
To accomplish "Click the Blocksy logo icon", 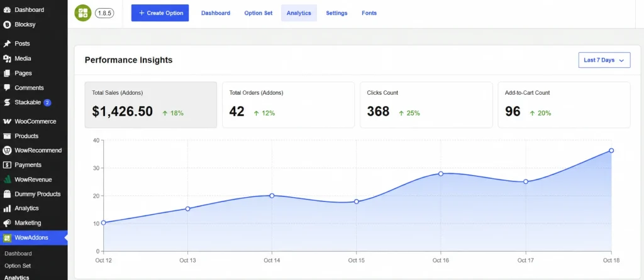I will tap(7, 24).
